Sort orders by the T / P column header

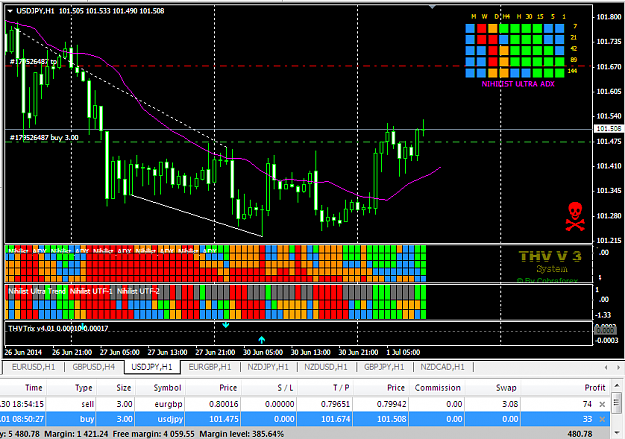pos(341,388)
